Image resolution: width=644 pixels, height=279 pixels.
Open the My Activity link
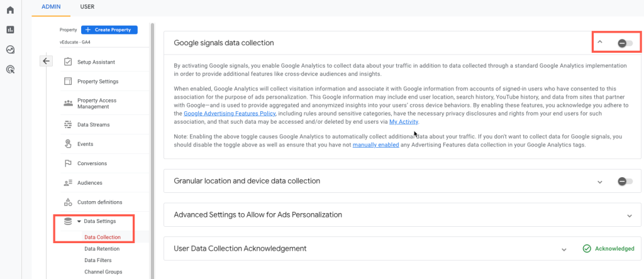[404, 122]
